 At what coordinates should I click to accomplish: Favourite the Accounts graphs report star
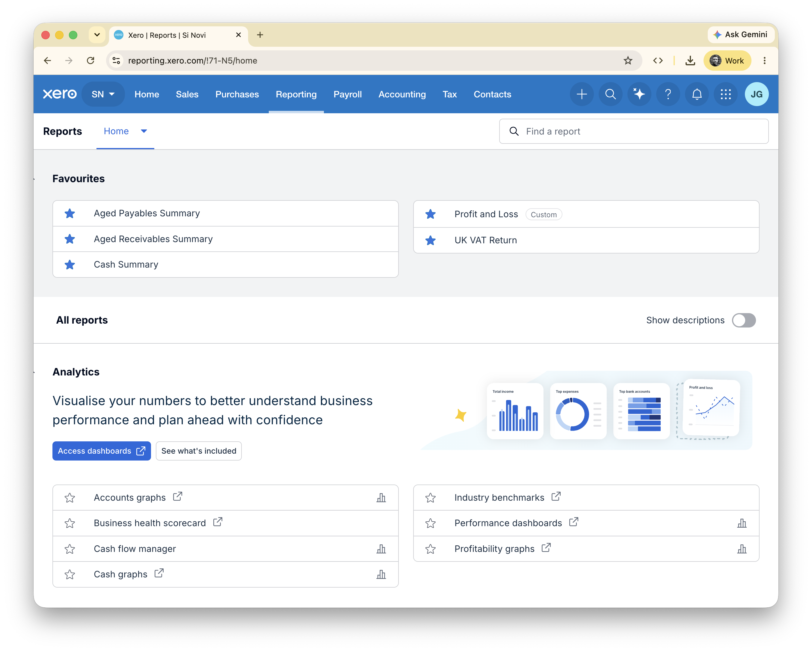(70, 498)
